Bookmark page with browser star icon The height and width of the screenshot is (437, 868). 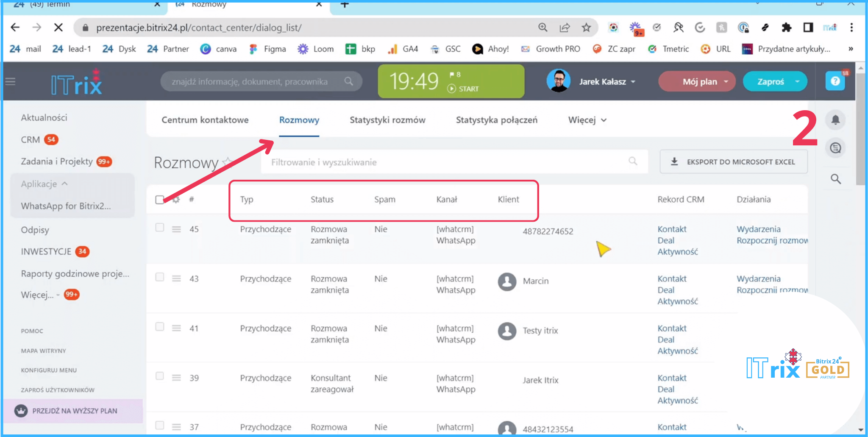coord(586,28)
